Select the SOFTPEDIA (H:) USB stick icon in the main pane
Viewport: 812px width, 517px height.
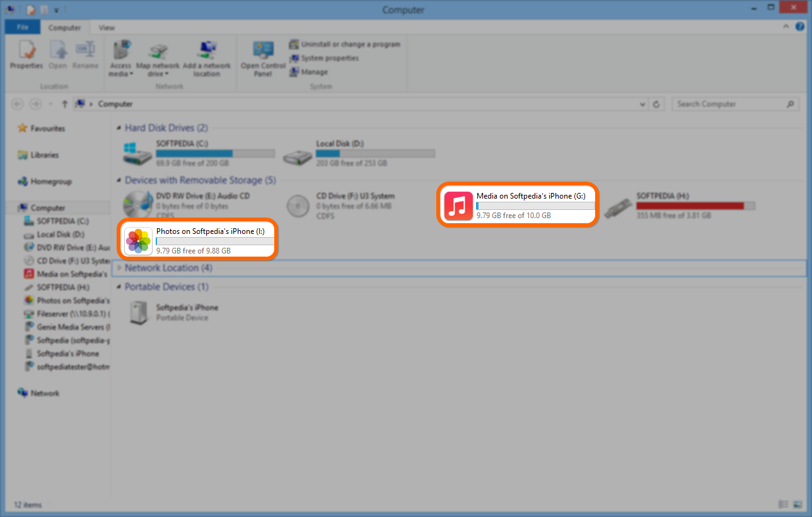click(x=618, y=207)
